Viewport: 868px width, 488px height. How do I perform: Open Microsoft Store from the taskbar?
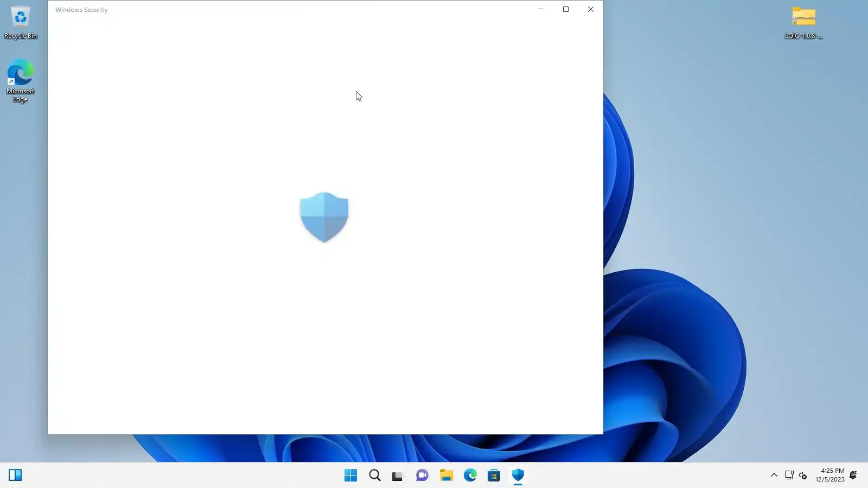[x=494, y=476]
